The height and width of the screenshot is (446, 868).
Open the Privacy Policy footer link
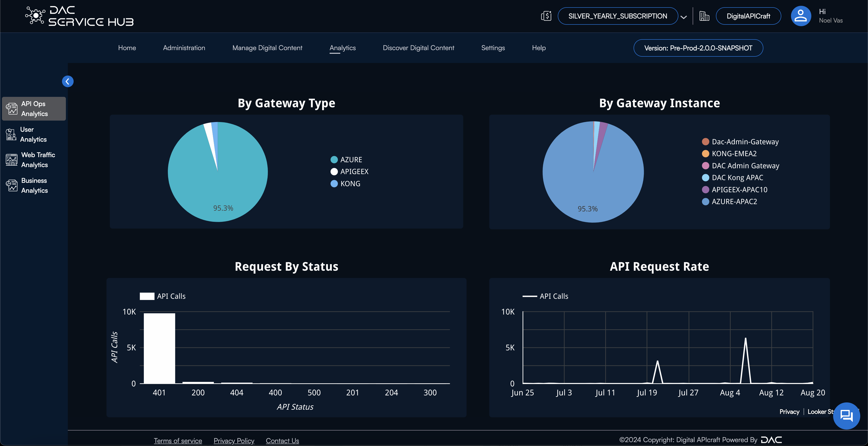(x=234, y=441)
